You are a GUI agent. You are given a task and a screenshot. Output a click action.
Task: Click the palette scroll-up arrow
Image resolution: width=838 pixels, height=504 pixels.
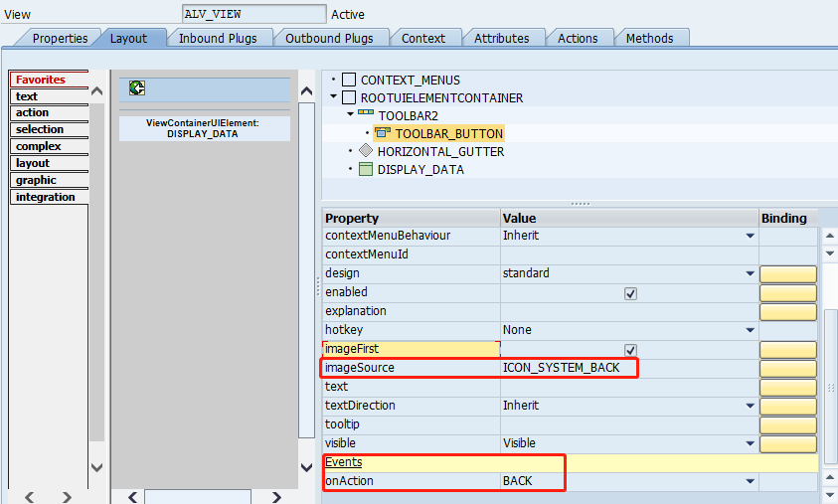tap(96, 91)
